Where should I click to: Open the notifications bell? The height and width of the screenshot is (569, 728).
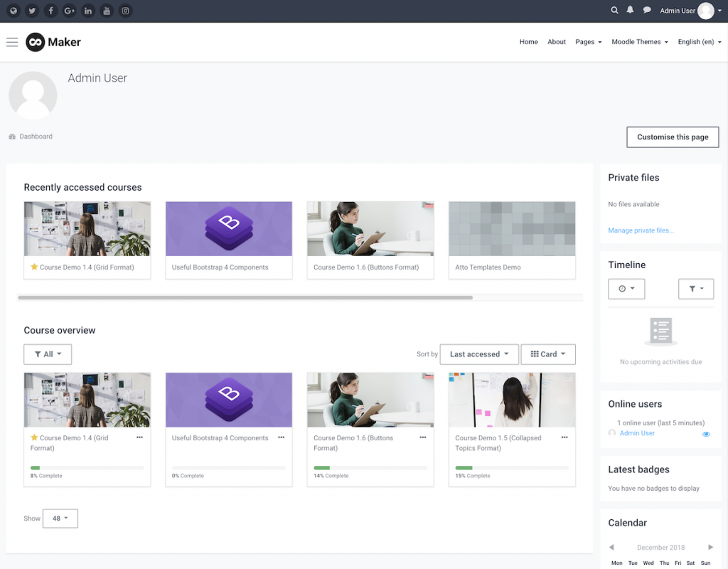630,10
